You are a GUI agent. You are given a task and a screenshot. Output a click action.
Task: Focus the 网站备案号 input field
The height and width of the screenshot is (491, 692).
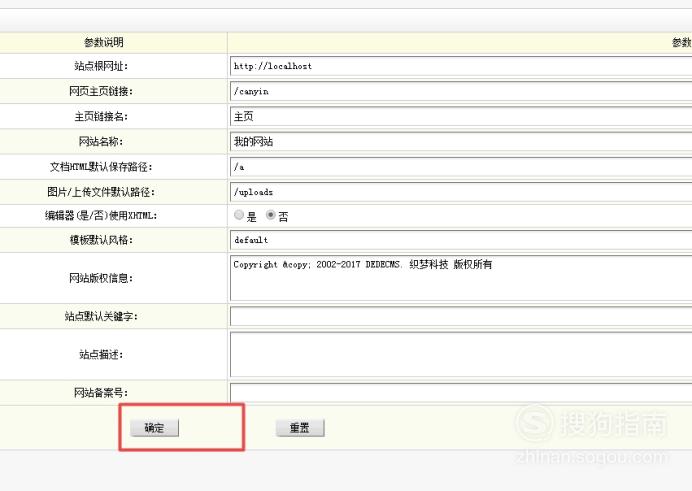point(461,393)
